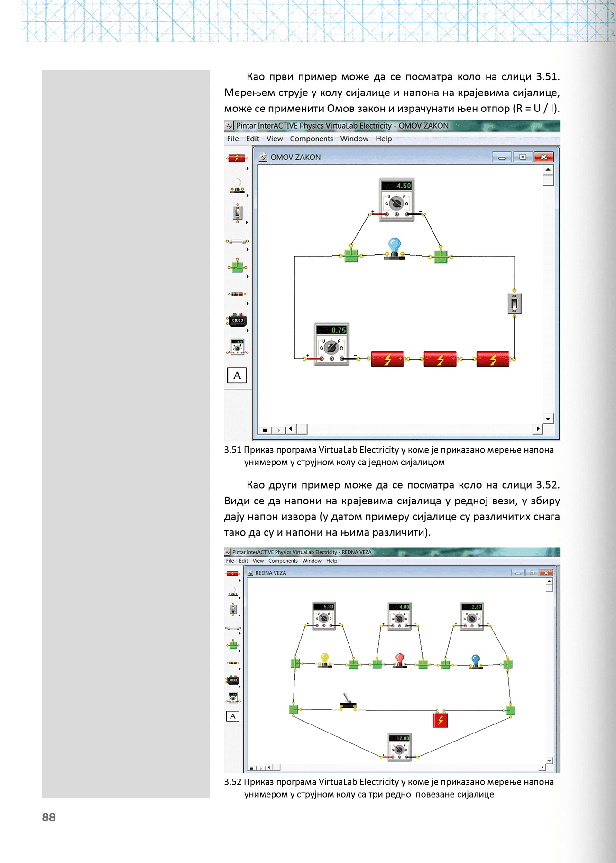Click the red bulb in REDNA VEZA circuit
Screen dimensions: 616x863
tap(400, 660)
